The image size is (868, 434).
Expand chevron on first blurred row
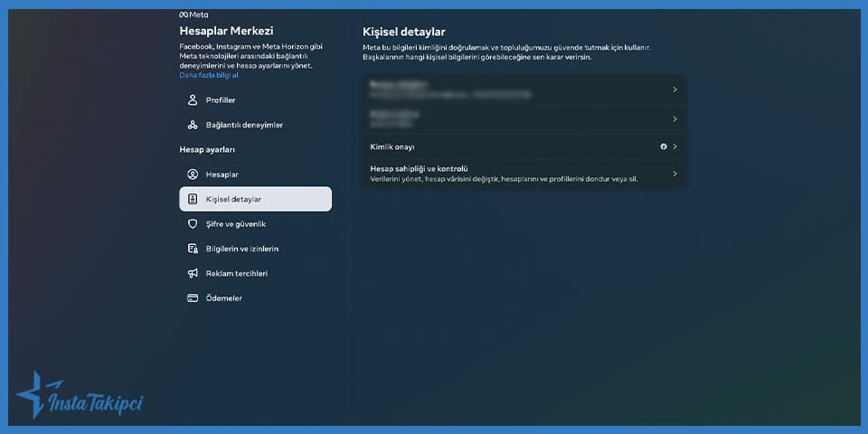675,90
